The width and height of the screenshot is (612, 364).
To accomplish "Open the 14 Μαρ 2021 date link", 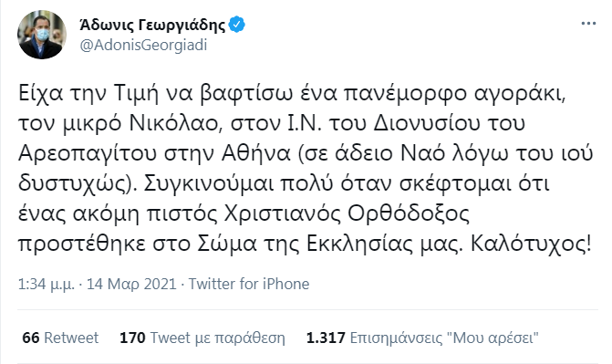I will click(131, 284).
